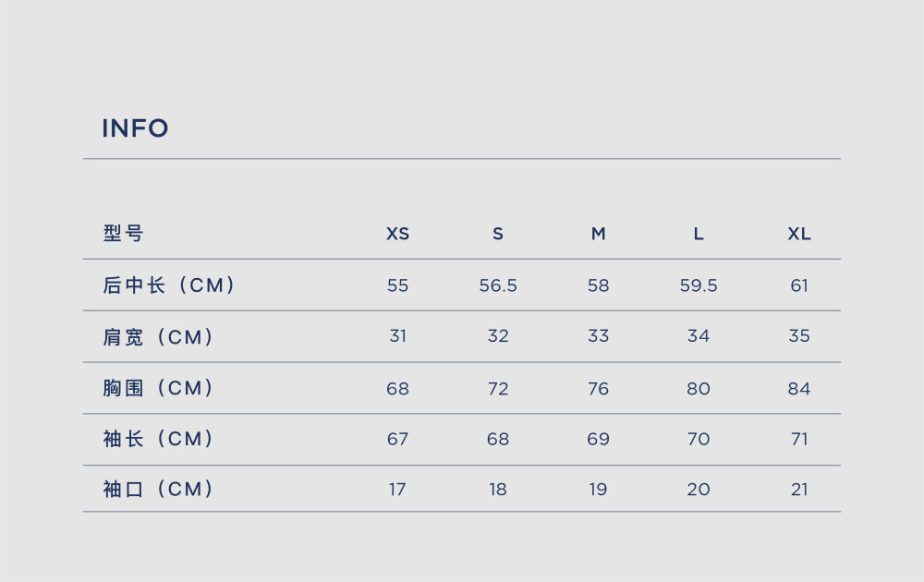Image resolution: width=924 pixels, height=582 pixels.
Task: Click the 型号 header label
Action: [123, 234]
